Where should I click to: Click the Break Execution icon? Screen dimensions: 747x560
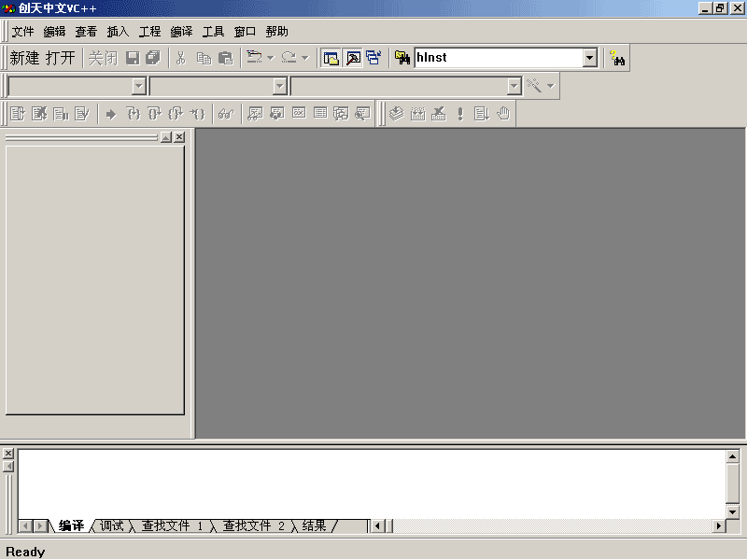point(61,114)
